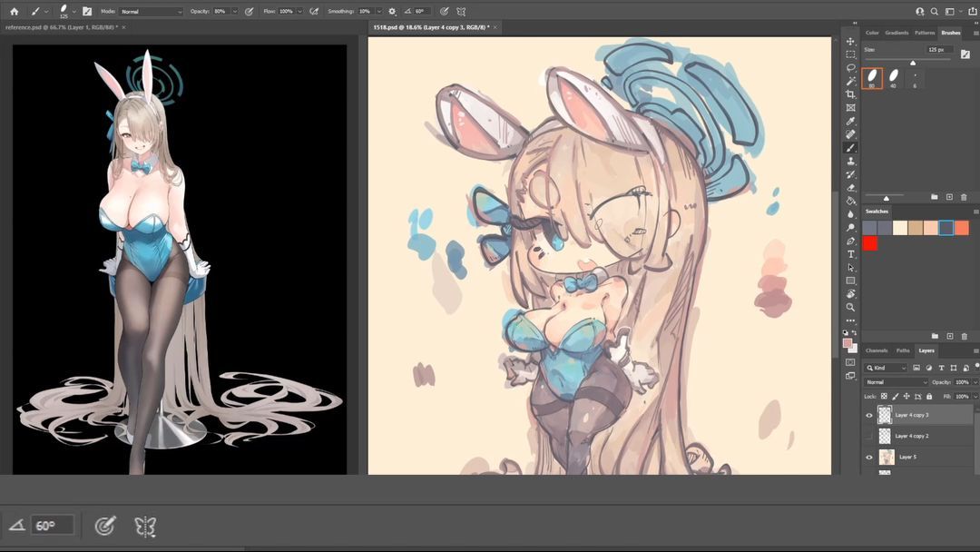Select the Type tool
980x552 pixels.
(850, 254)
